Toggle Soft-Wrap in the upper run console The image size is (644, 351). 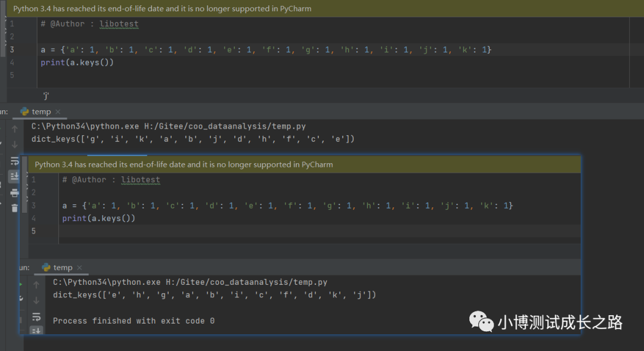[x=14, y=160]
